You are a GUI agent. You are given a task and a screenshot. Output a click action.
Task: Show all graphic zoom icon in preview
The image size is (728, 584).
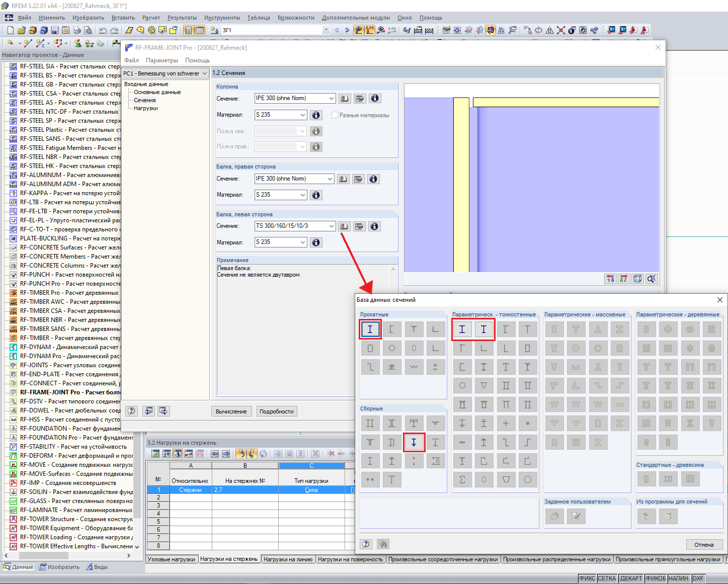(652, 279)
